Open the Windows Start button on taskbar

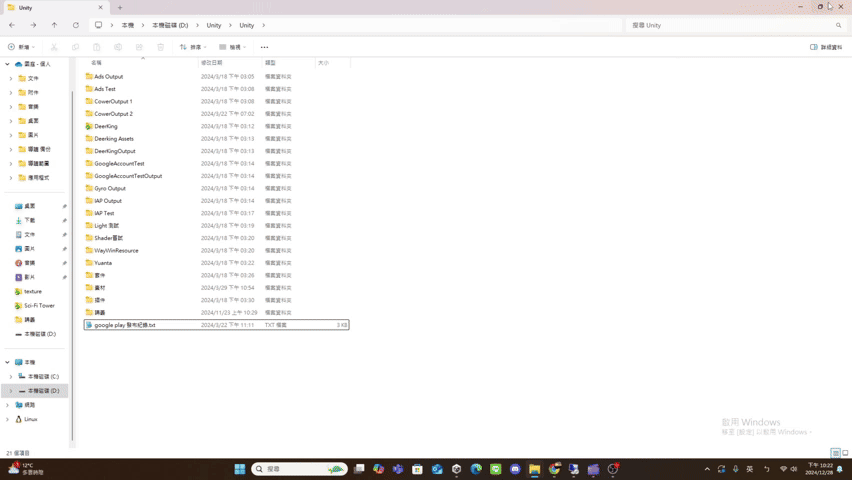coord(240,468)
